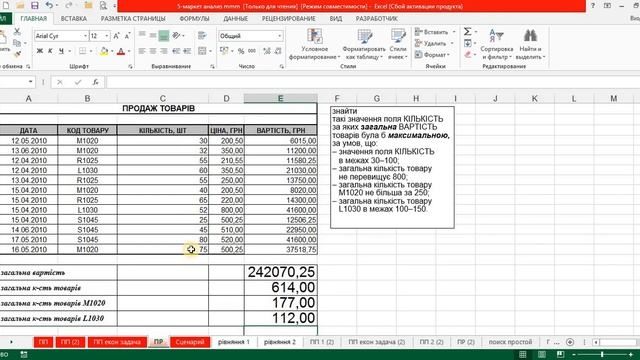
Task: Cut selection with the scissors icon
Action: point(17,31)
